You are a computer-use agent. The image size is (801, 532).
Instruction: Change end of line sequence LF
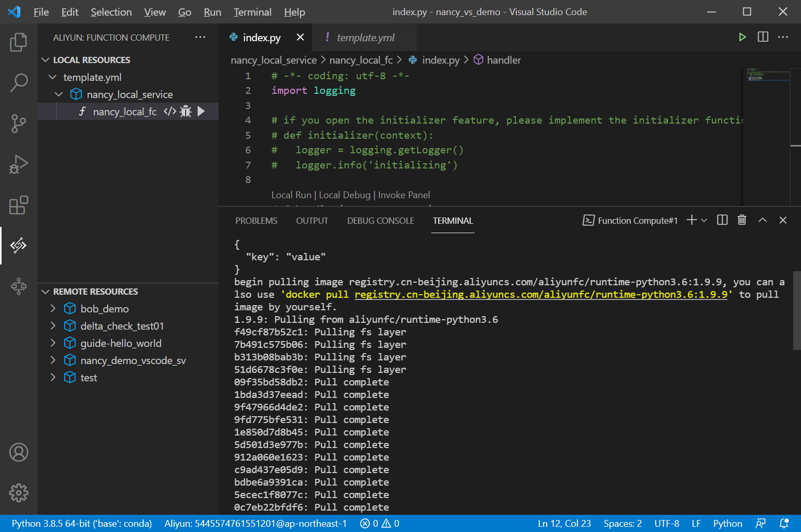click(x=696, y=523)
